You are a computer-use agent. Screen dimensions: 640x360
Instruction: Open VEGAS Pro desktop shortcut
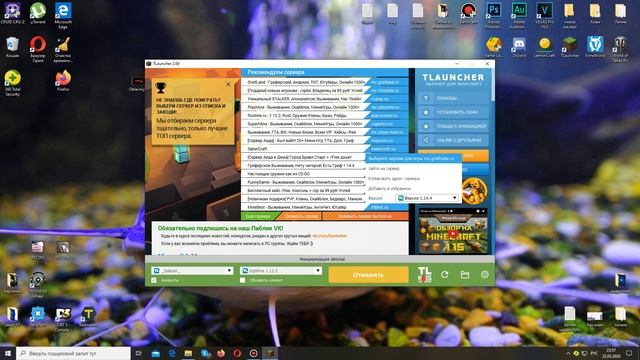click(x=544, y=15)
